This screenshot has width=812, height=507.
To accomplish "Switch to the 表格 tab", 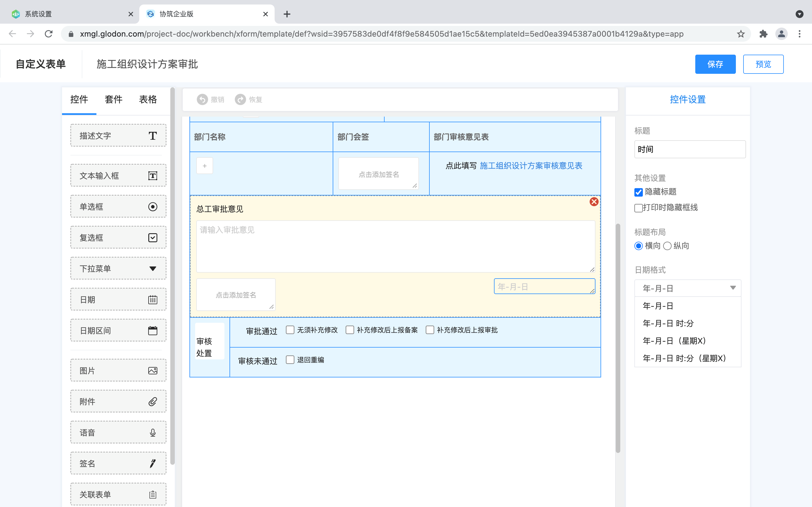I will (x=148, y=99).
